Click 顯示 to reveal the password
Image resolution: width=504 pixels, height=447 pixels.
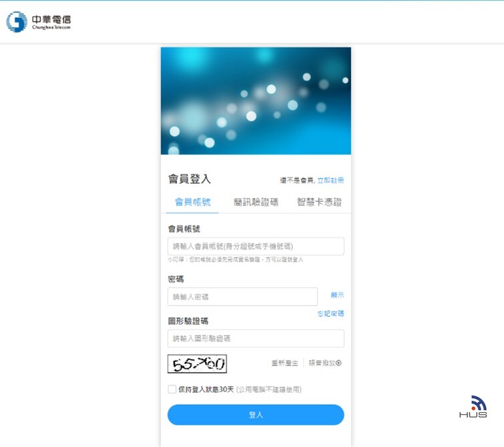337,295
